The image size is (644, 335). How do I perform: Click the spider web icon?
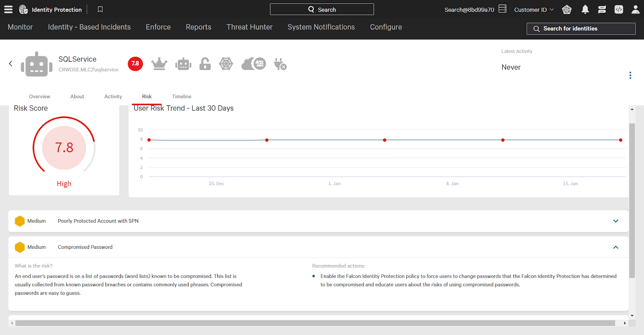(226, 64)
